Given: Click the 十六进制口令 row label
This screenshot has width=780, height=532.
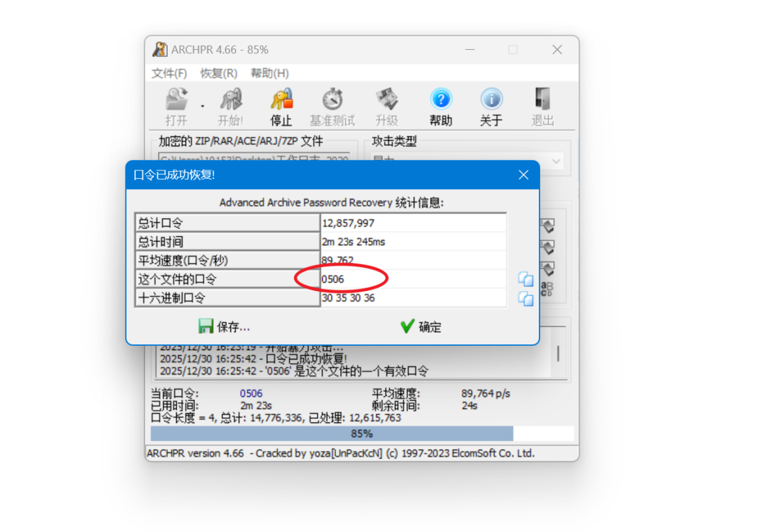Looking at the screenshot, I should click(227, 298).
